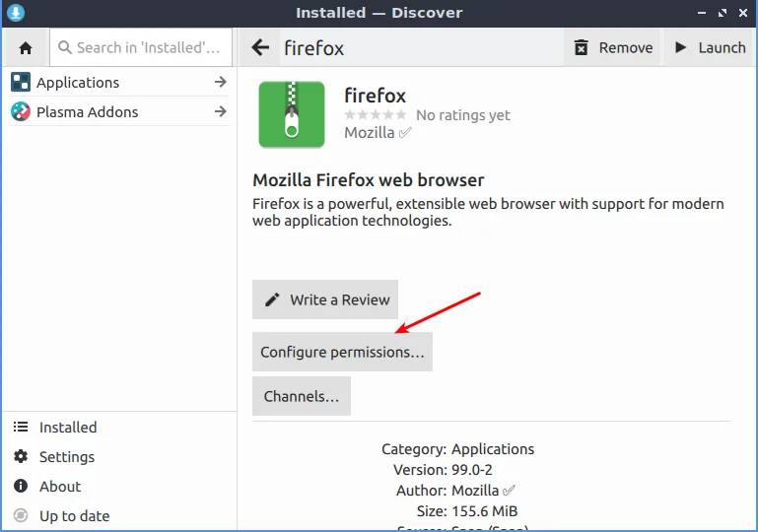This screenshot has height=532, width=758.
Task: Close the Discover window
Action: (743, 13)
